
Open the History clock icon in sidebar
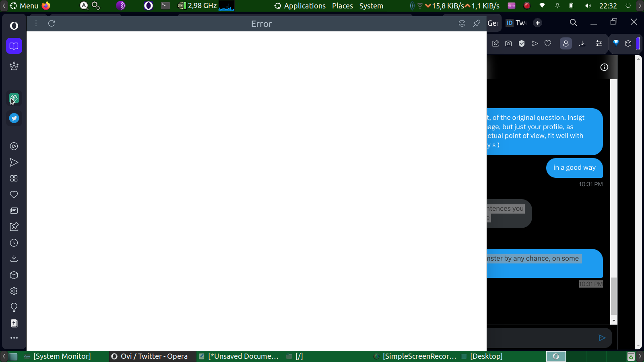point(14,243)
